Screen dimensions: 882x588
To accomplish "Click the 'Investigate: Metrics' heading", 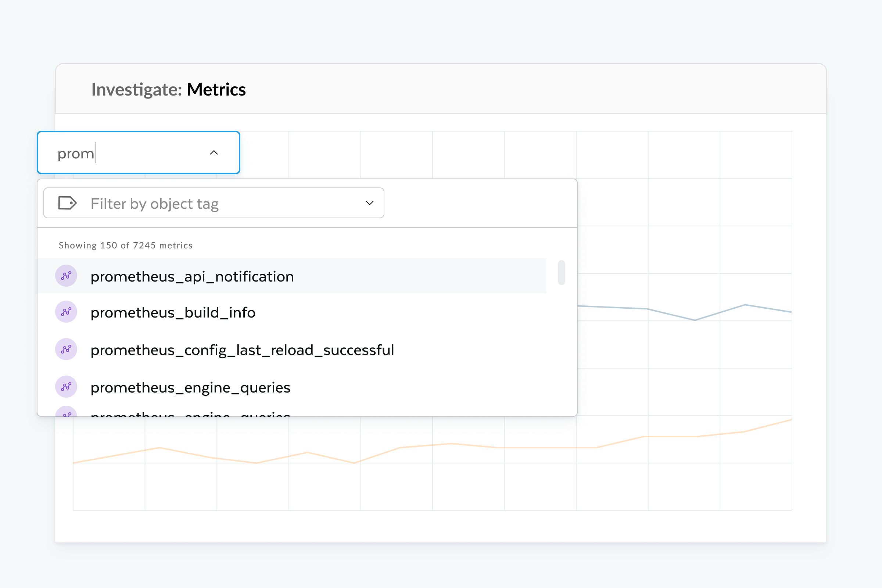I will tap(168, 90).
